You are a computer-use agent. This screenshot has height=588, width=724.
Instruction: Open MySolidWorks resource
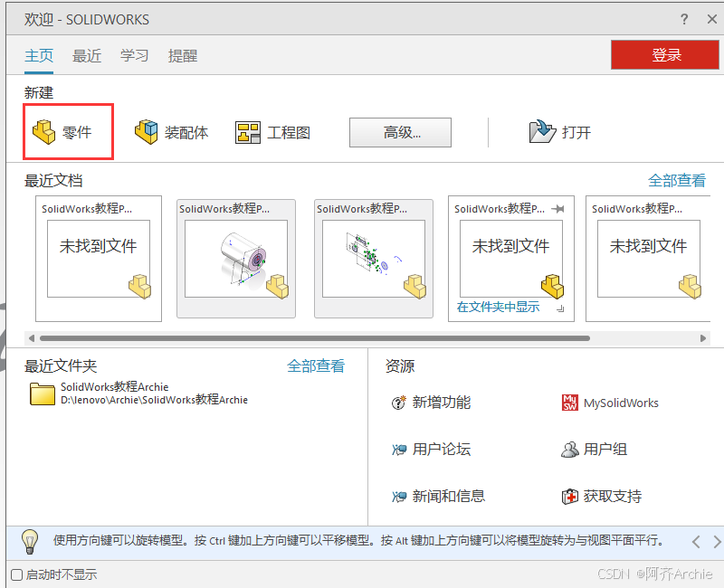[610, 403]
